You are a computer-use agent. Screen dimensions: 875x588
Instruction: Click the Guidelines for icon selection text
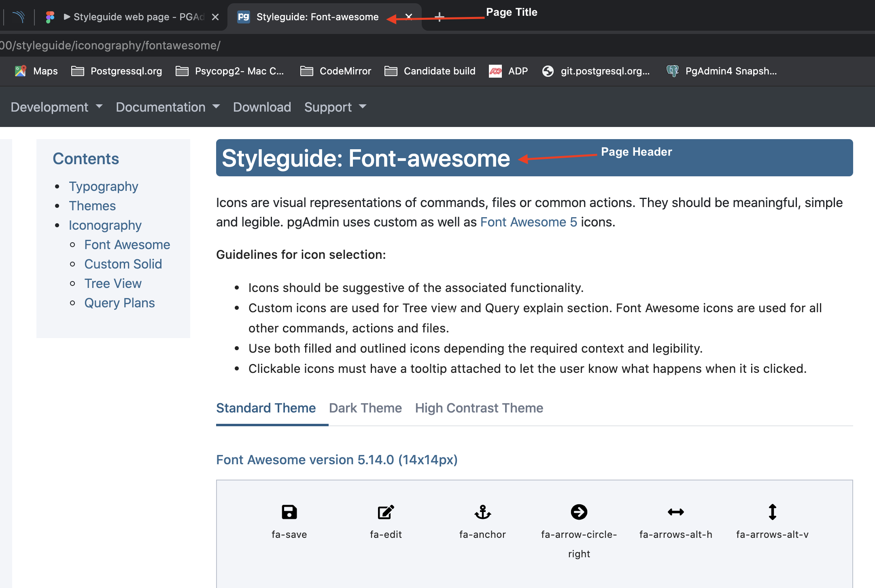pyautogui.click(x=301, y=255)
